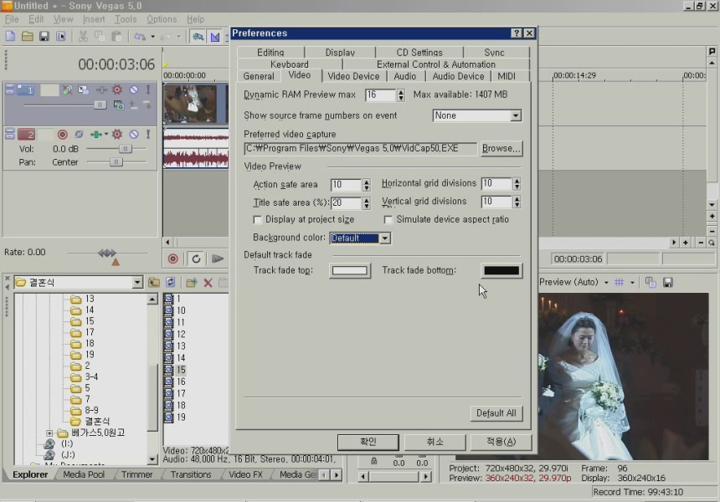Viewport: 720px width, 502px height.
Task: Click the Track fade top color swatch
Action: coord(349,271)
